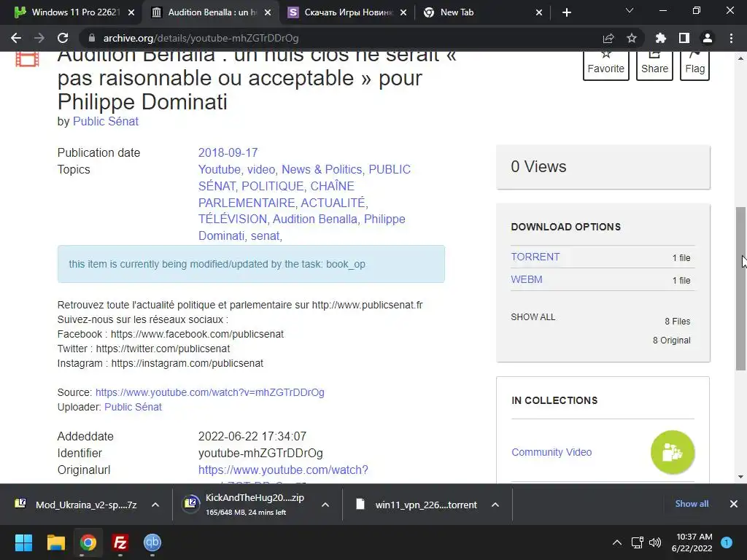Click the site lock icon in the address bar
747x560 pixels.
92,38
